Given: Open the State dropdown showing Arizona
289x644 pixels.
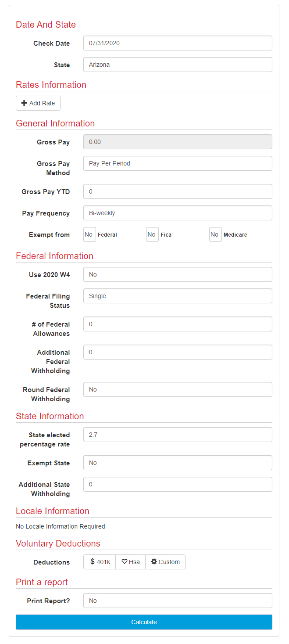Looking at the screenshot, I should point(178,65).
